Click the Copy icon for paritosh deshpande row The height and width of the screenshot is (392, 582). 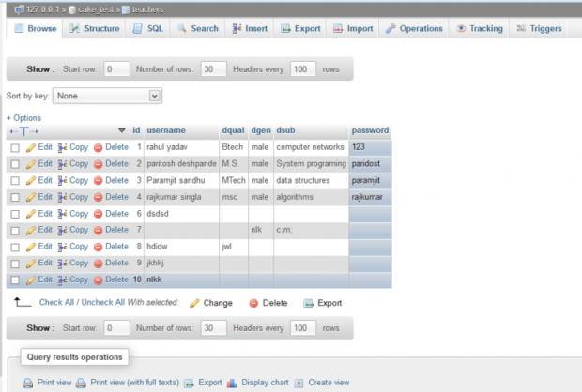click(x=63, y=164)
